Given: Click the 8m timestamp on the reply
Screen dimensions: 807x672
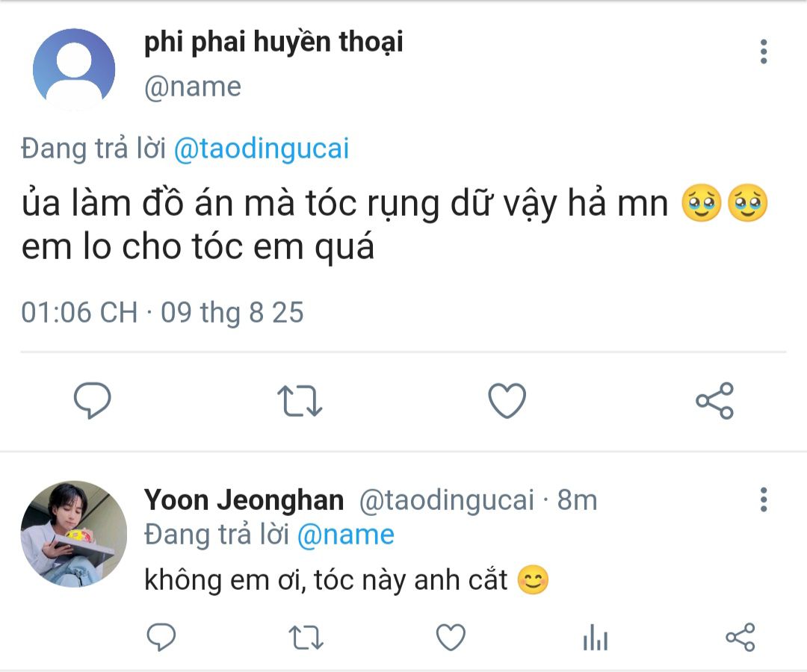Looking at the screenshot, I should click(578, 500).
